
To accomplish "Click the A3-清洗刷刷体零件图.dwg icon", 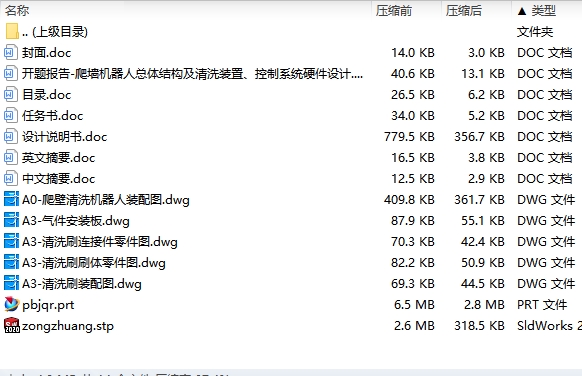I will click(x=11, y=262).
